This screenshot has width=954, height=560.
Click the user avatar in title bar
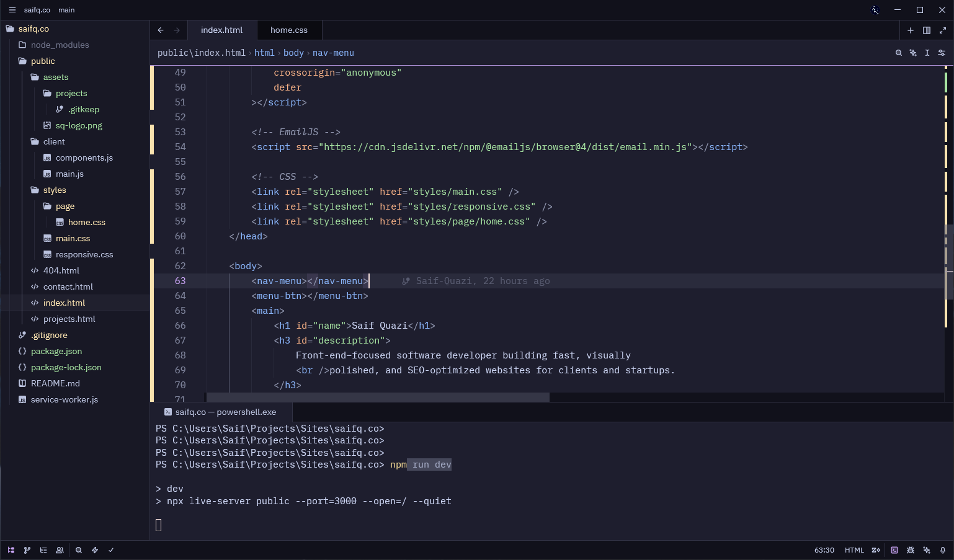(x=875, y=10)
